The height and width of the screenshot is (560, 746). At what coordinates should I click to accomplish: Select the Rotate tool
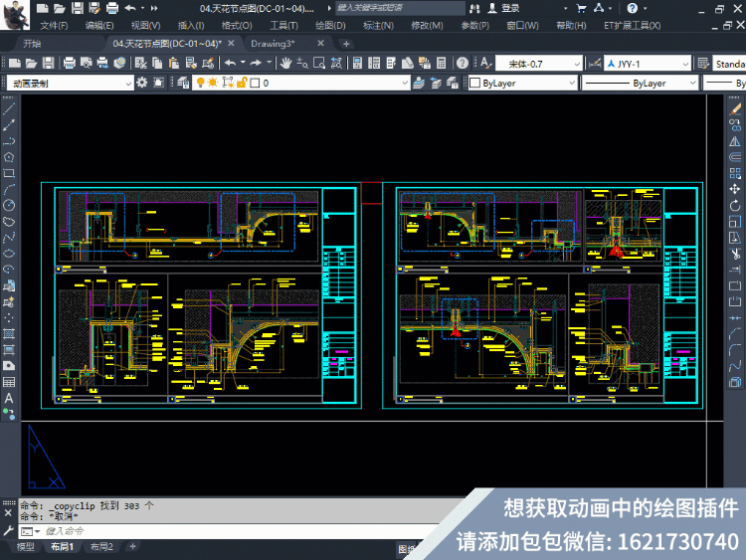[x=735, y=206]
